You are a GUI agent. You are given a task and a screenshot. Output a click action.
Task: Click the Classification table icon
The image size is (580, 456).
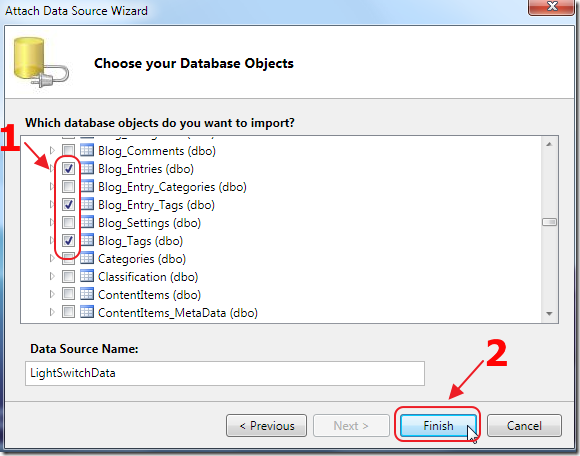pos(87,276)
